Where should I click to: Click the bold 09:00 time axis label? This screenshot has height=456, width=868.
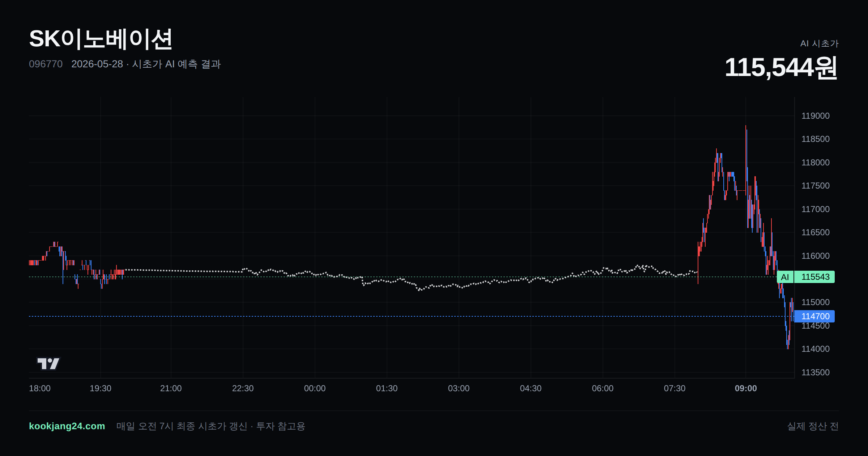(x=746, y=388)
